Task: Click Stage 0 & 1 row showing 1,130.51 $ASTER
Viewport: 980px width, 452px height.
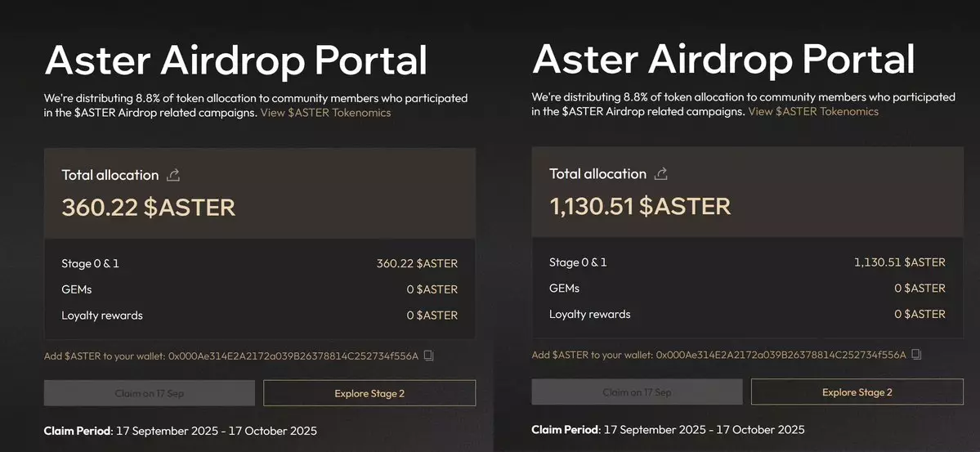Action: coord(747,262)
